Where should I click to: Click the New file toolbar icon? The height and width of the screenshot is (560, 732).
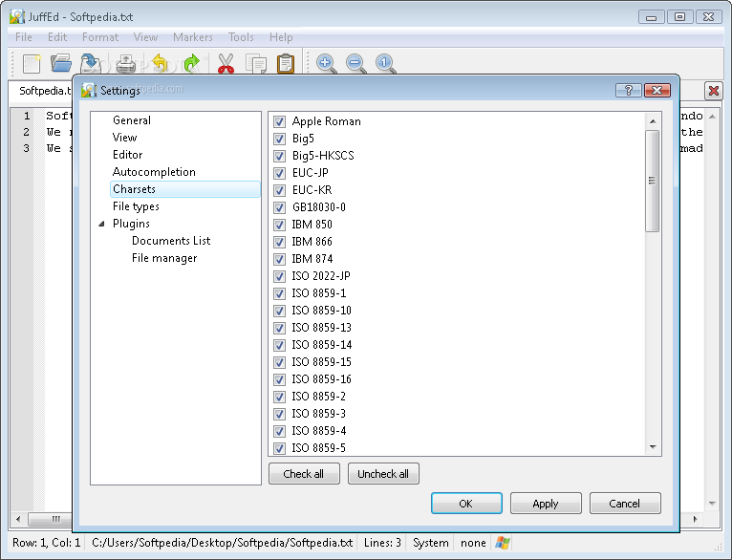tap(32, 63)
